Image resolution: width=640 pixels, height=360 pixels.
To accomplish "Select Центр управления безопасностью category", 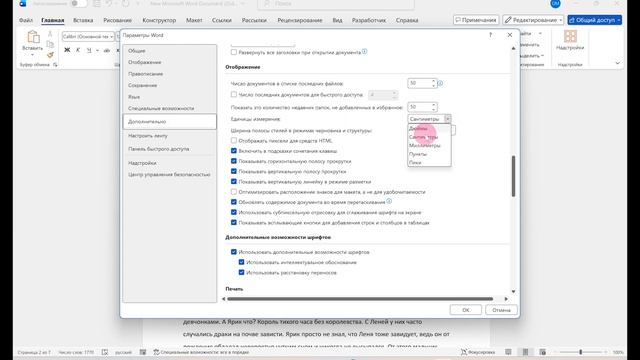I will [170, 174].
